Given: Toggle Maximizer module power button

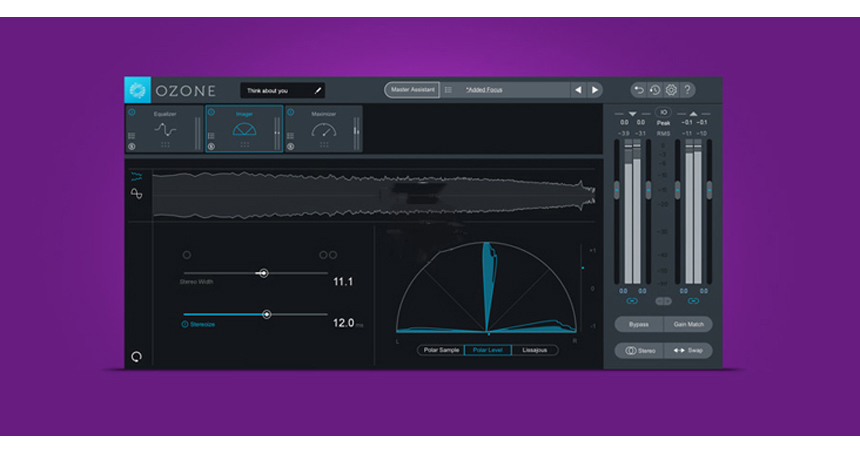Looking at the screenshot, I should coord(291,112).
